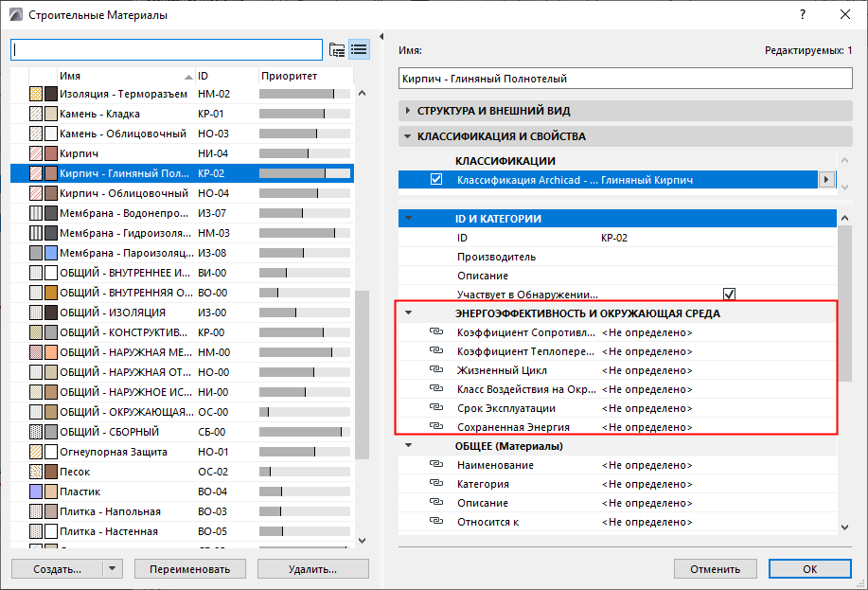This screenshot has width=868, height=590.
Task: Click Переименовать button
Action: pos(190,569)
